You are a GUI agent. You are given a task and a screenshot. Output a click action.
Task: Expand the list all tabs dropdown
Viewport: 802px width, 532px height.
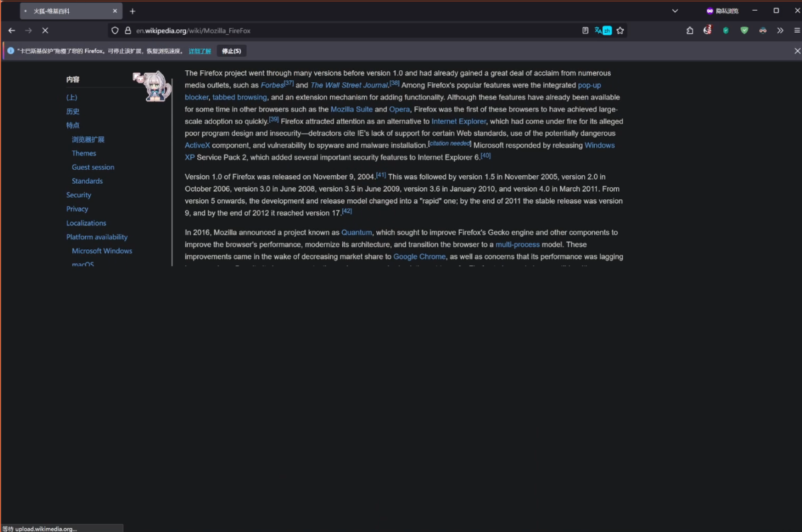[674, 11]
